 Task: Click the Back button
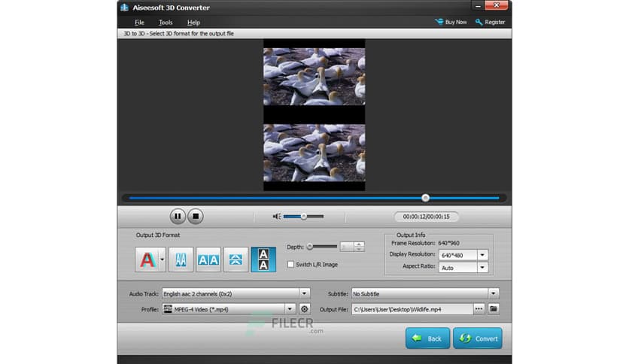tap(427, 338)
